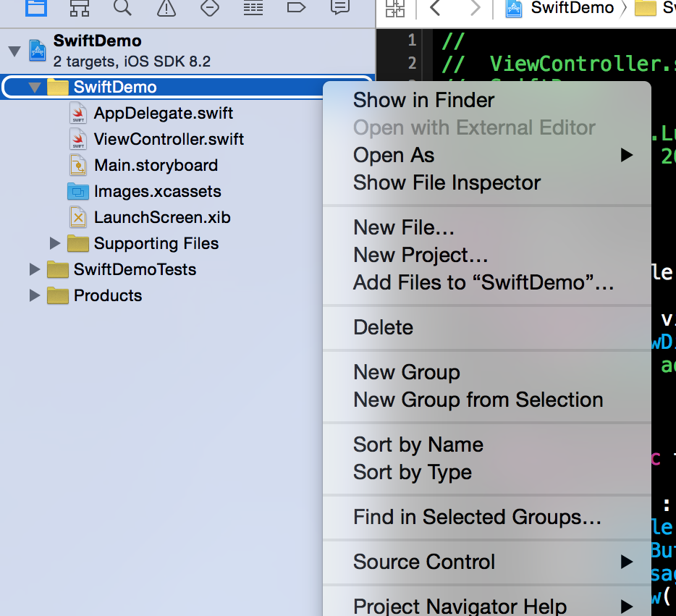Image resolution: width=676 pixels, height=616 pixels.
Task: Open the Project Navigator Help submenu arrow
Action: pyautogui.click(x=626, y=607)
